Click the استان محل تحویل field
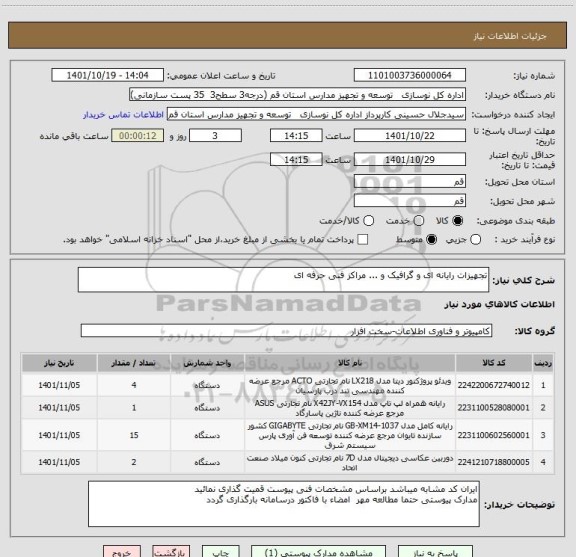576x557 pixels. coord(410,182)
